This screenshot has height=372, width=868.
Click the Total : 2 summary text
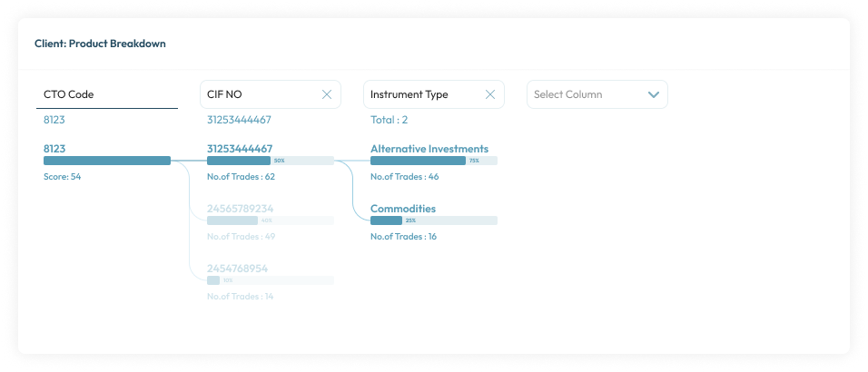390,120
